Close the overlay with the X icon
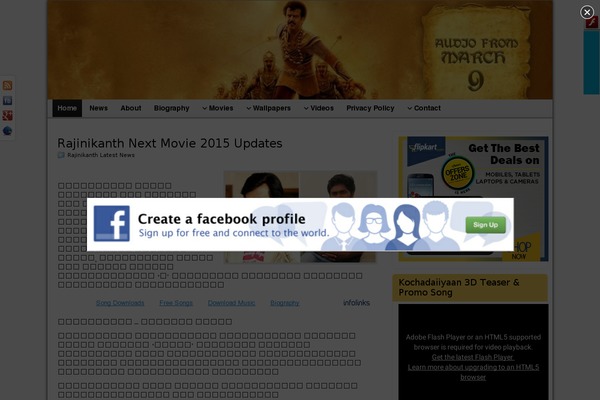 click(587, 12)
